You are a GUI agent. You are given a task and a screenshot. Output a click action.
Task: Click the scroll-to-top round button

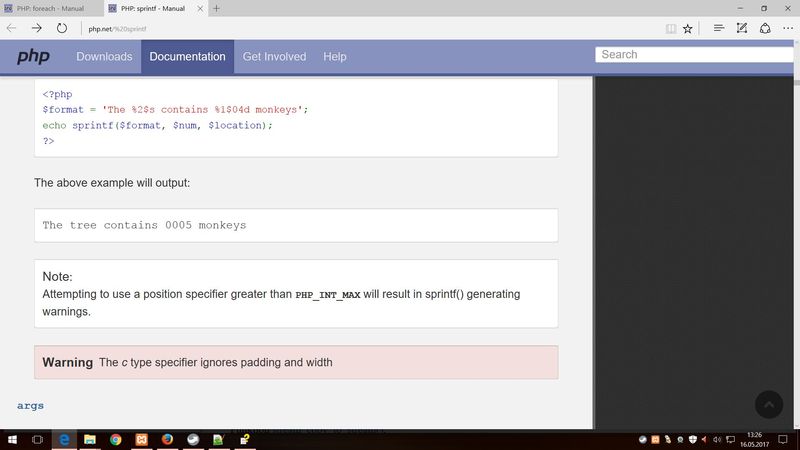769,405
